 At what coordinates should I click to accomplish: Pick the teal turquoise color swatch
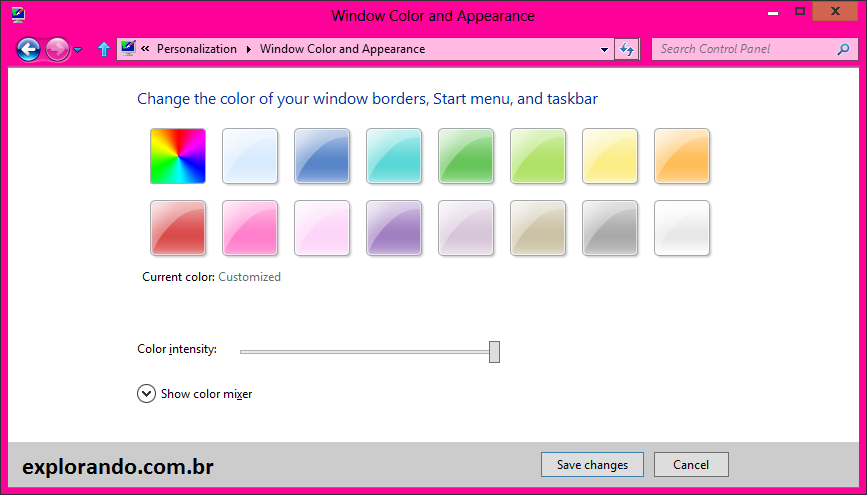click(394, 156)
